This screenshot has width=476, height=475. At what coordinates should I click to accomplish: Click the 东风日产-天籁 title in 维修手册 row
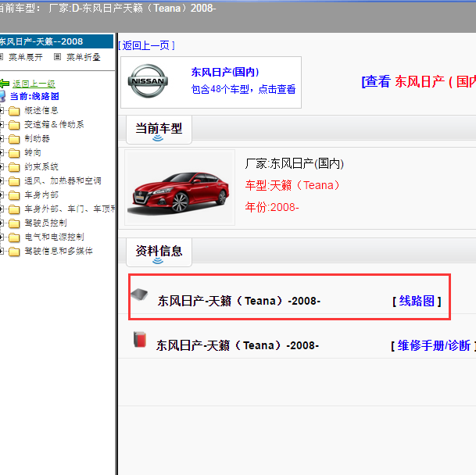(x=238, y=345)
